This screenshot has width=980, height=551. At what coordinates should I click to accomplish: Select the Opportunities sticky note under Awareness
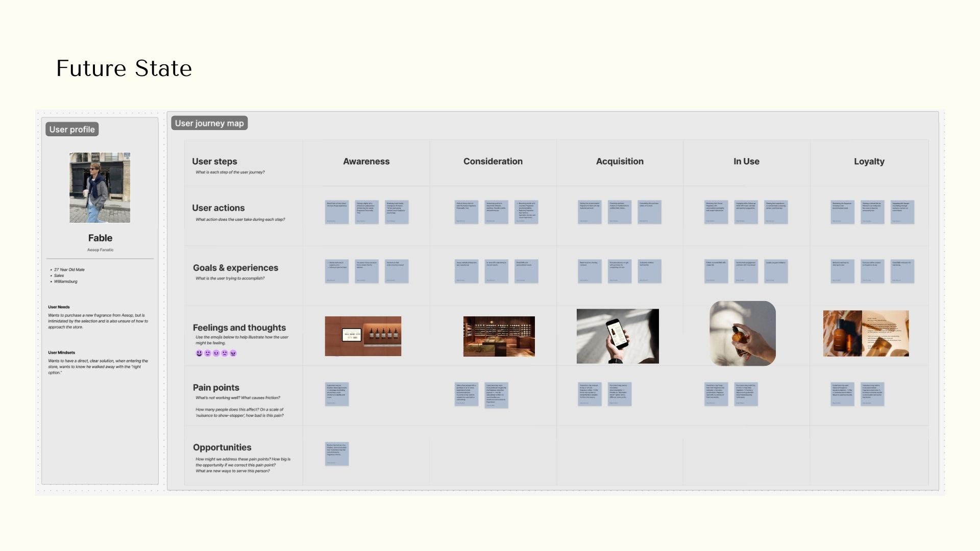click(x=337, y=454)
